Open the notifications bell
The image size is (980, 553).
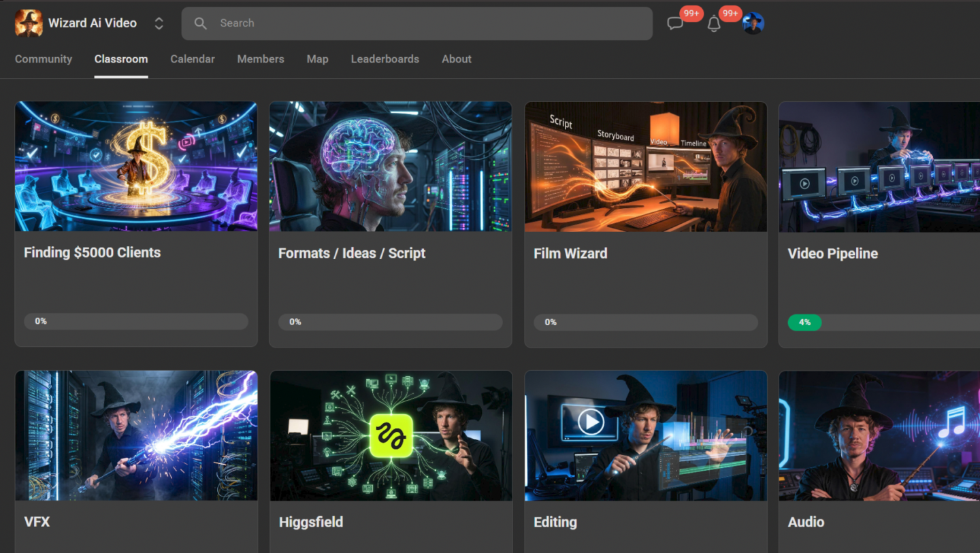[x=714, y=24]
